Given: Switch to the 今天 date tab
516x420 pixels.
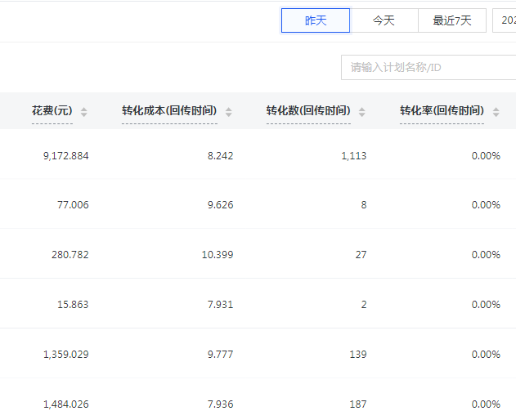Looking at the screenshot, I should click(x=384, y=20).
